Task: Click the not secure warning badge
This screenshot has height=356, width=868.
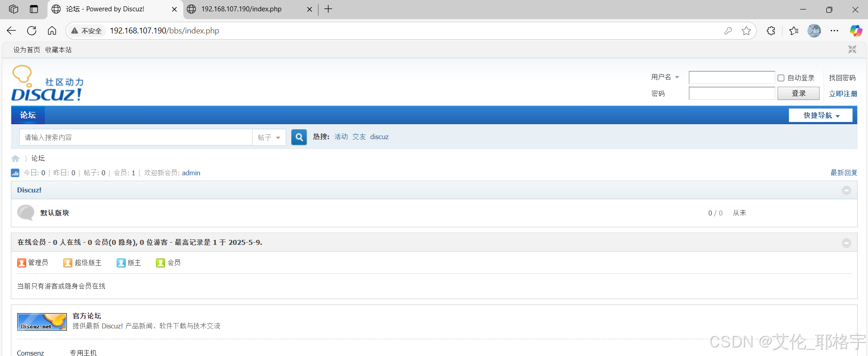Action: [x=86, y=31]
